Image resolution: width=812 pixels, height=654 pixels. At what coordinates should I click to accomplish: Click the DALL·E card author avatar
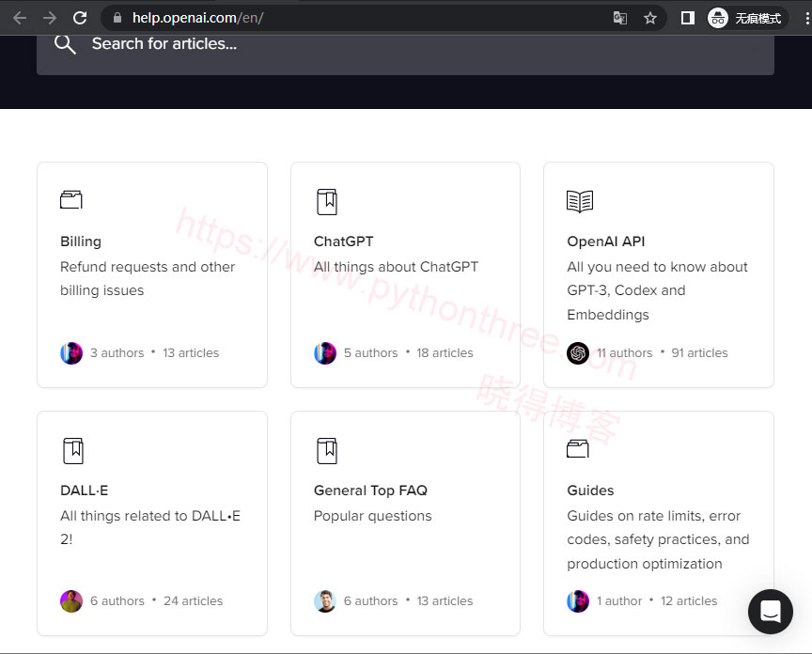pos(71,601)
